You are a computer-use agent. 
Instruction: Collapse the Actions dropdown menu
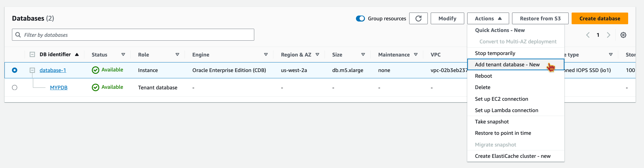point(488,19)
